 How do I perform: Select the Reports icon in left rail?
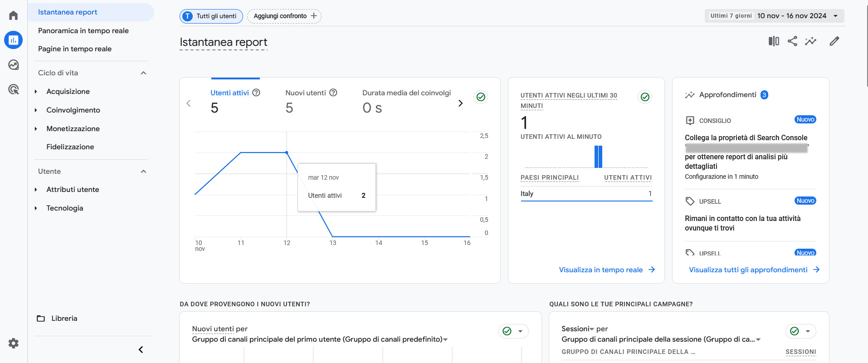point(14,40)
